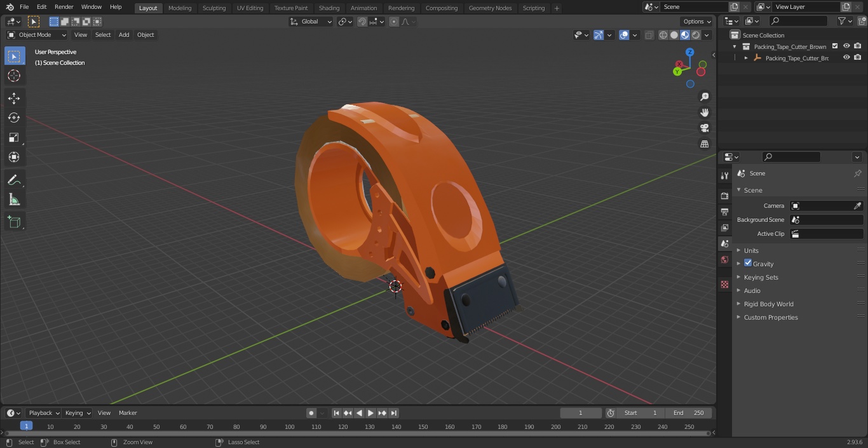Click the viewport zoom magnifier gizmo
Image resolution: width=868 pixels, height=448 pixels.
click(704, 97)
